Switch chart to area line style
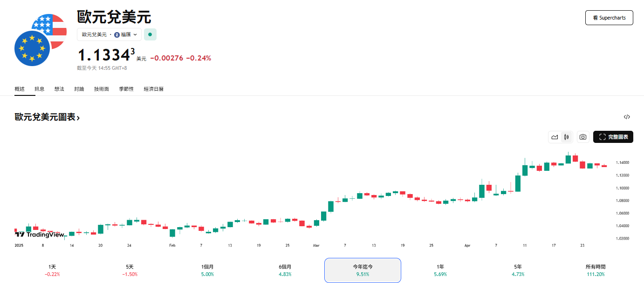Image resolution: width=644 pixels, height=283 pixels. point(555,137)
